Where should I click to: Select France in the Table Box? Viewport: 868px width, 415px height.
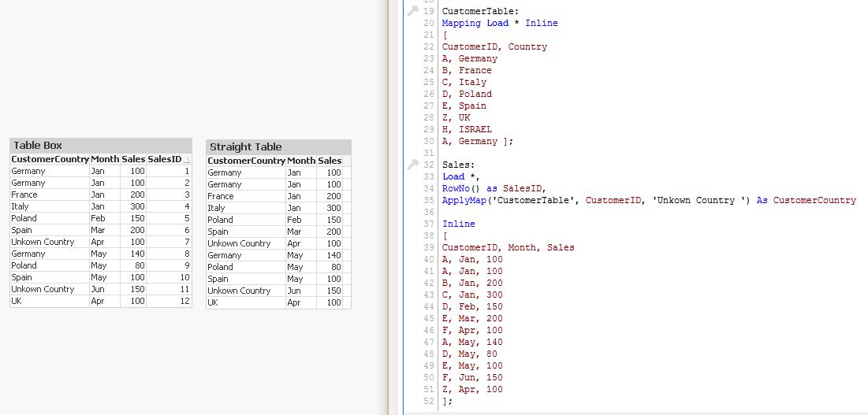click(24, 195)
